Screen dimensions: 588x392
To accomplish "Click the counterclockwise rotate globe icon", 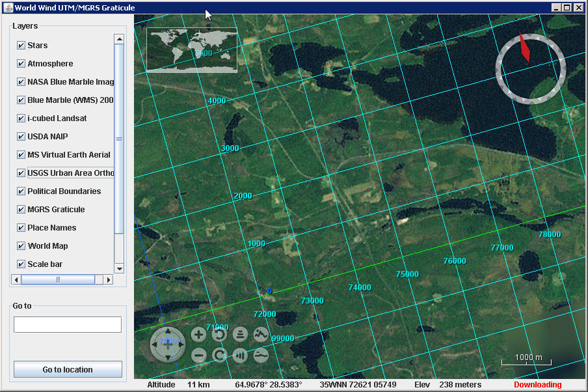I will click(219, 334).
